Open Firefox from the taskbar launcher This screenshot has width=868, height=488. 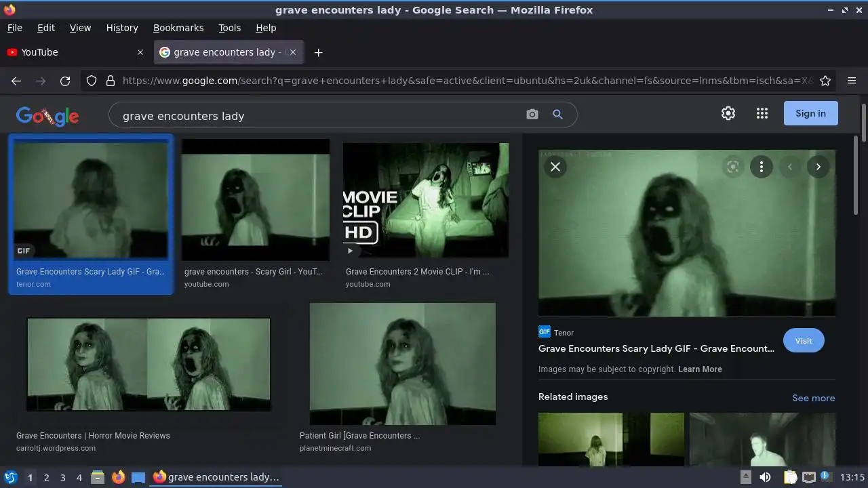pyautogui.click(x=119, y=477)
